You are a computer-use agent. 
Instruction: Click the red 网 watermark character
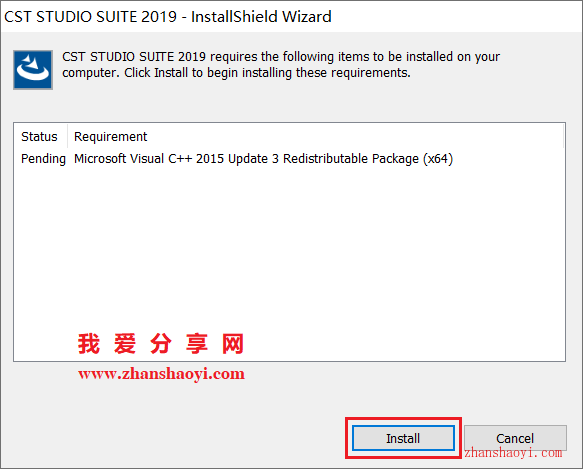click(233, 343)
